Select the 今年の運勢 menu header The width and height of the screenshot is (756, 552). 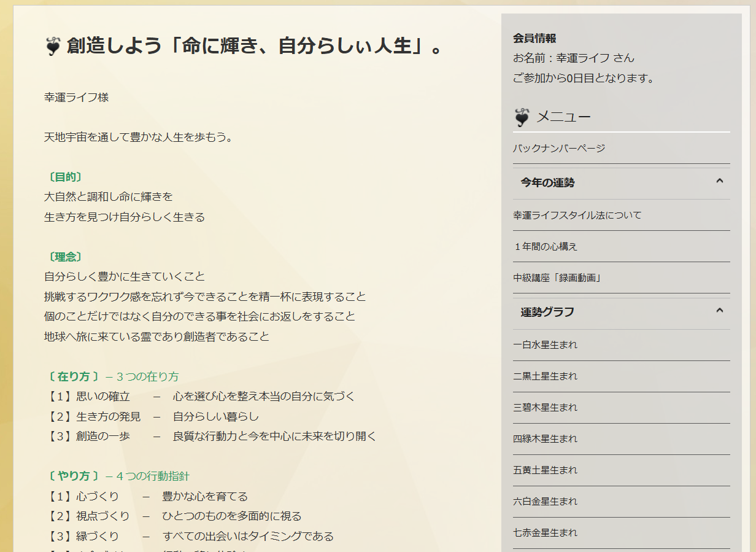(547, 183)
